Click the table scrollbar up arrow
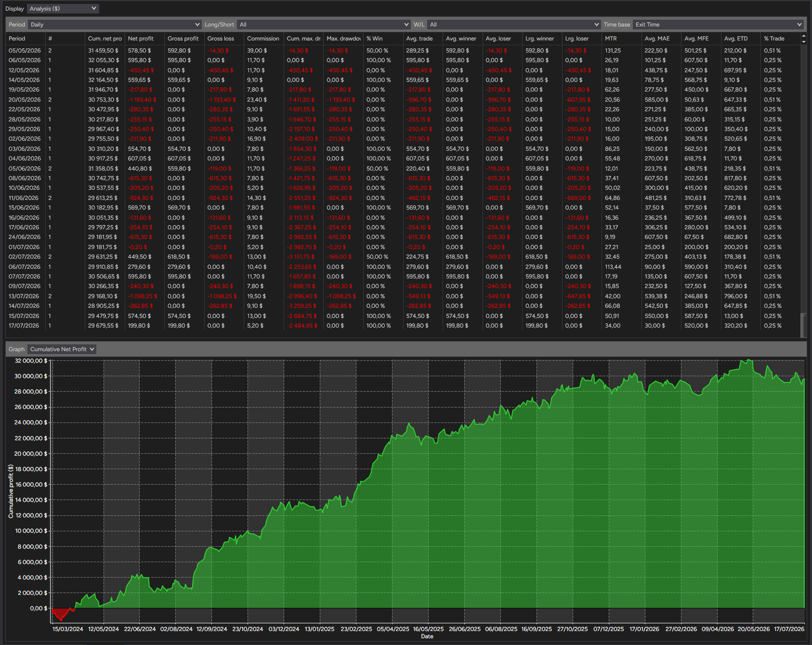 click(x=803, y=36)
